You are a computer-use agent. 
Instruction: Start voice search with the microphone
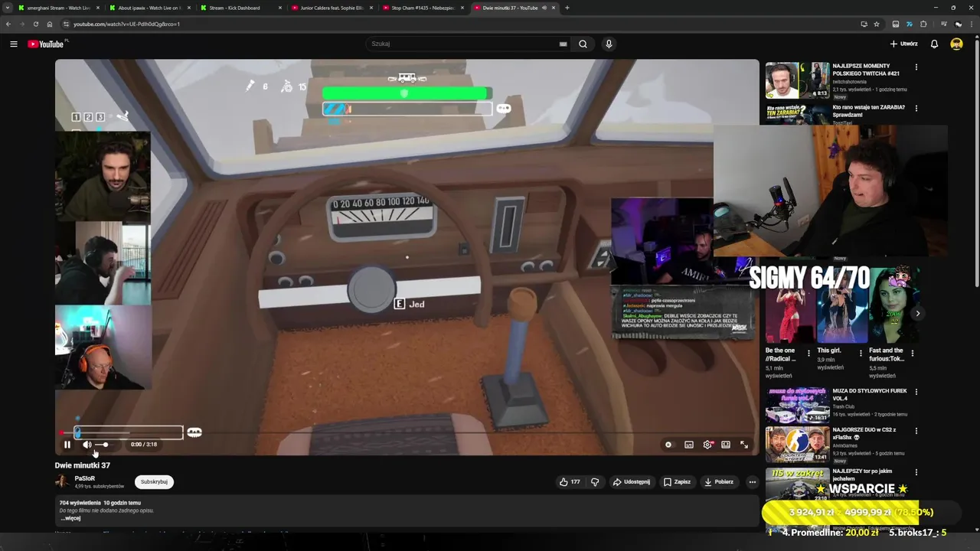[x=609, y=44]
